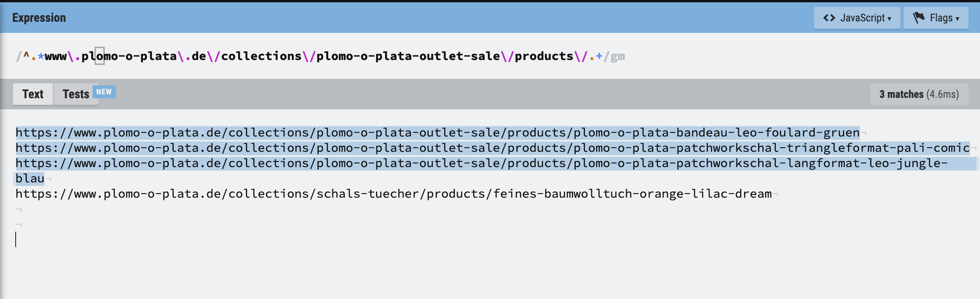The image size is (980, 299).
Task: Click the small arrow next to Flags
Action: point(957,19)
